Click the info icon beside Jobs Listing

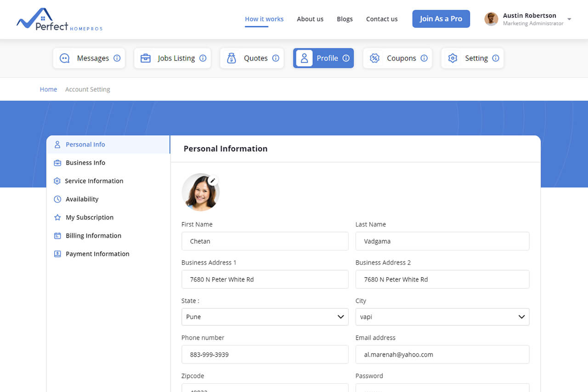[203, 58]
